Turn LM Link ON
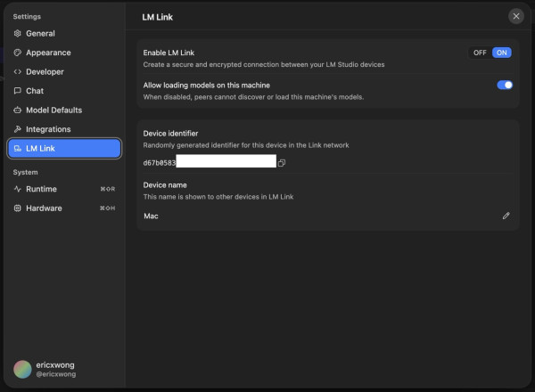The image size is (535, 392). (501, 53)
